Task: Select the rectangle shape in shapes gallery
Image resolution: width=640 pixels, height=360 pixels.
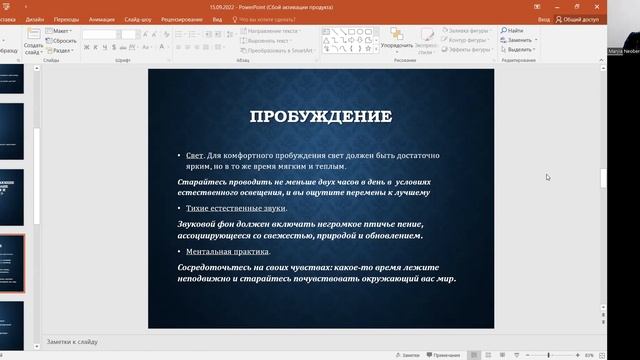Action: point(351,32)
